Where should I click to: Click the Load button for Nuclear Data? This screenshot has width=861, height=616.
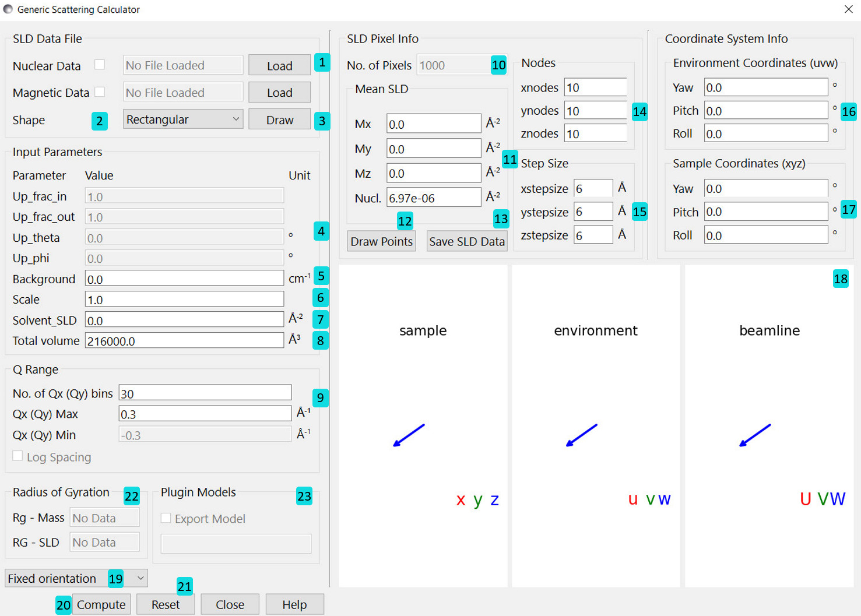[x=279, y=66]
